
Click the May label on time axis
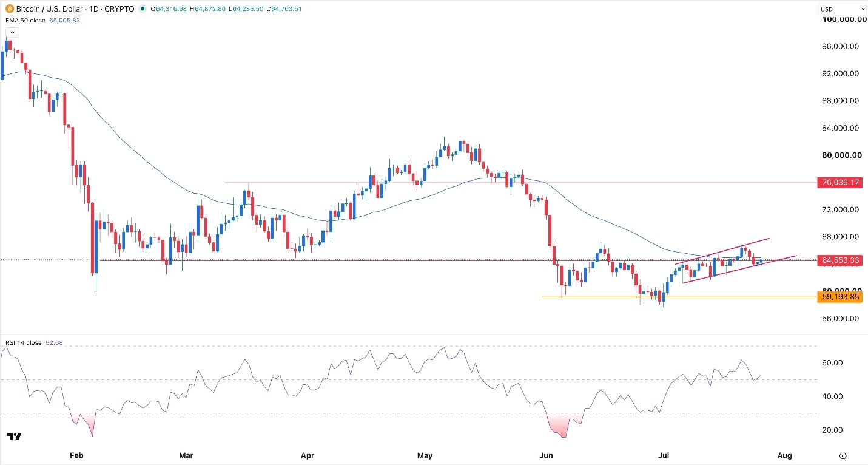(425, 455)
